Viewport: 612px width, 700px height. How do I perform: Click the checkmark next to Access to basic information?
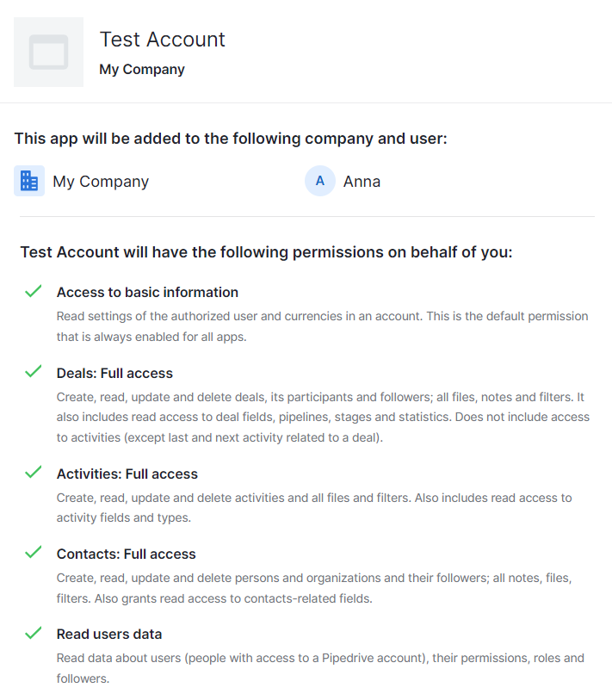pos(34,291)
